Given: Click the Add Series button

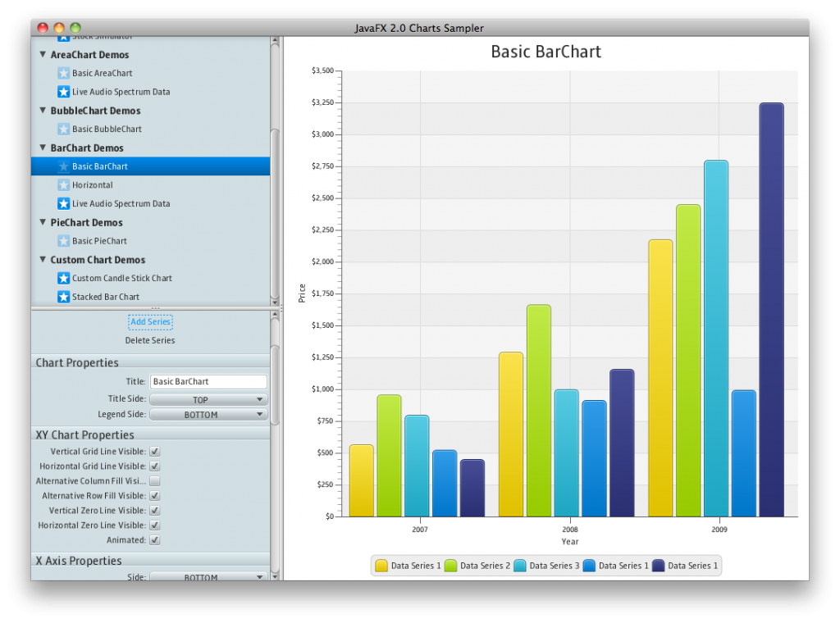Looking at the screenshot, I should point(150,321).
